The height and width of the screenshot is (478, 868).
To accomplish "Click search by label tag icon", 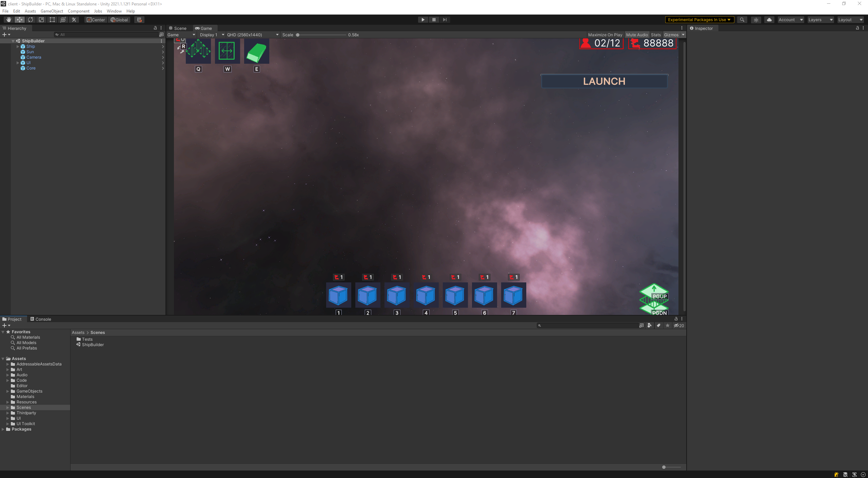I will tap(659, 325).
